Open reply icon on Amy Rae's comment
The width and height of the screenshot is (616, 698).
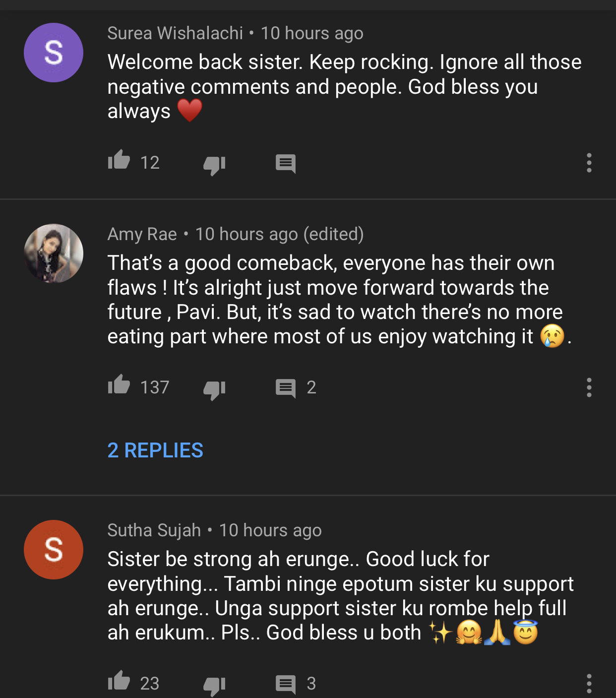point(286,388)
